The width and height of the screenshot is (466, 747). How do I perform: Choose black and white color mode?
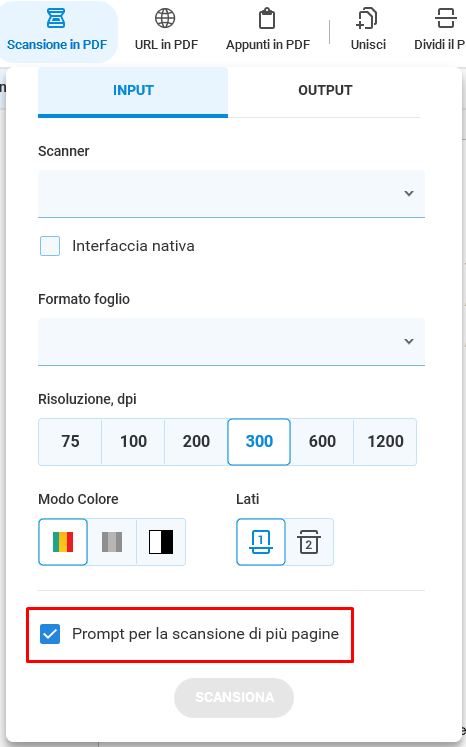click(x=161, y=542)
